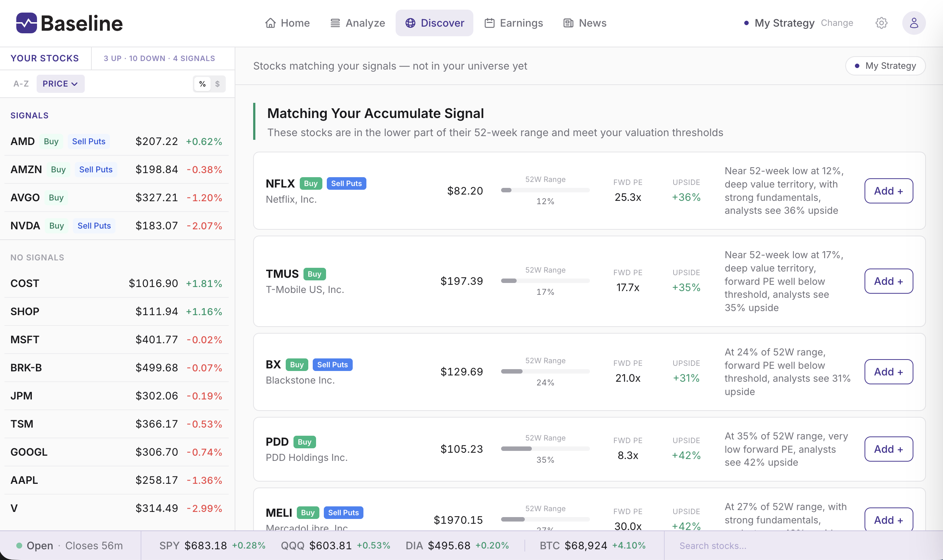Switch sidebar values to percentage display
This screenshot has width=943, height=560.
tap(203, 83)
